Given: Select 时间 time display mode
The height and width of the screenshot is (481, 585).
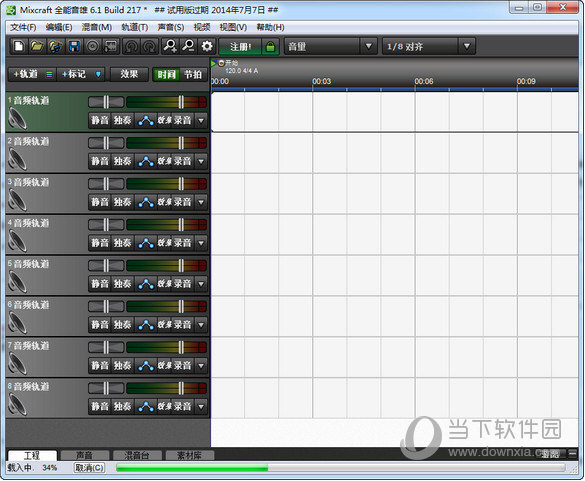Looking at the screenshot, I should [x=166, y=75].
